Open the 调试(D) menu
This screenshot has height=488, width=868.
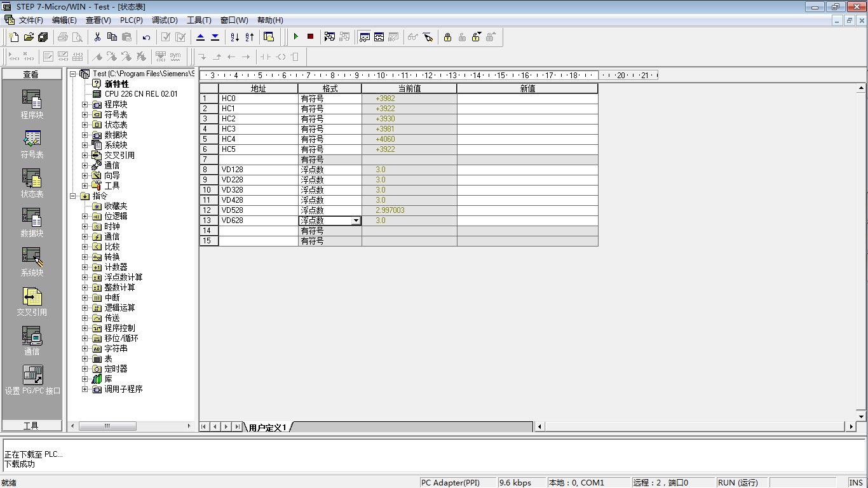pyautogui.click(x=165, y=20)
